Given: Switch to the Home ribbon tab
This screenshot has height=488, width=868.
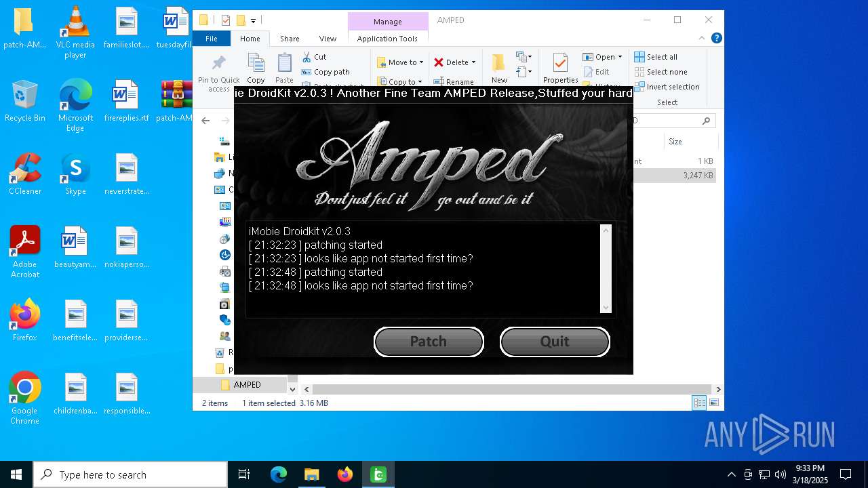Looking at the screenshot, I should tap(250, 39).
